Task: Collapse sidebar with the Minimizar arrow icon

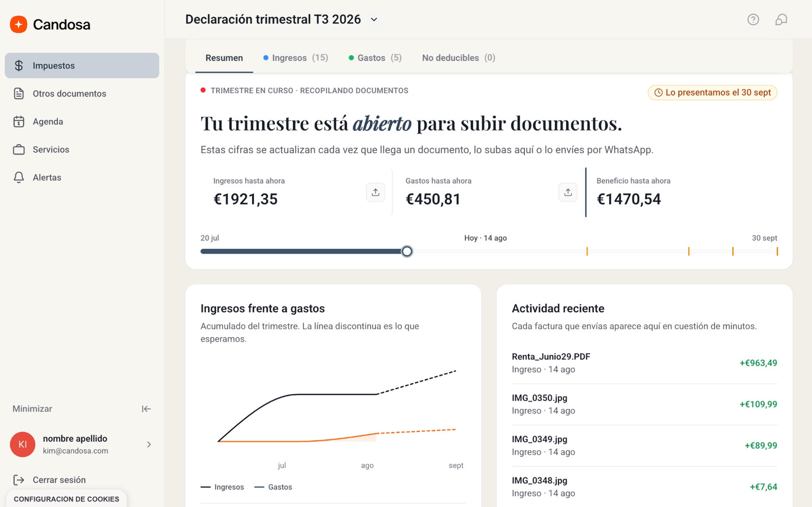Action: click(x=146, y=409)
